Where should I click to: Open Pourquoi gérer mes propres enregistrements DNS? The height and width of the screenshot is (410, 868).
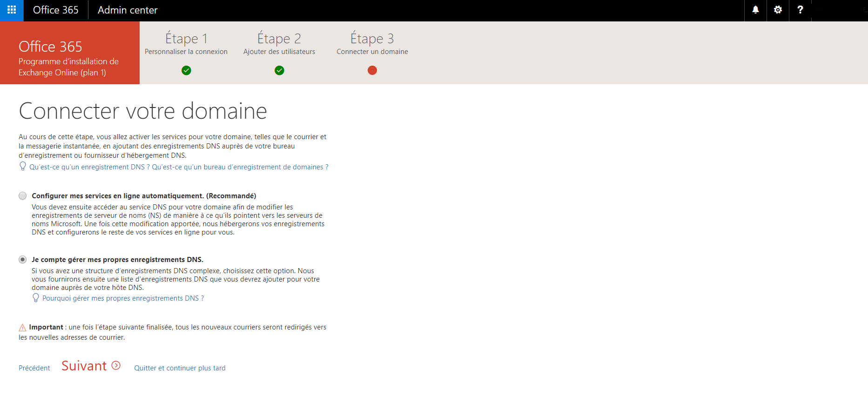click(123, 298)
